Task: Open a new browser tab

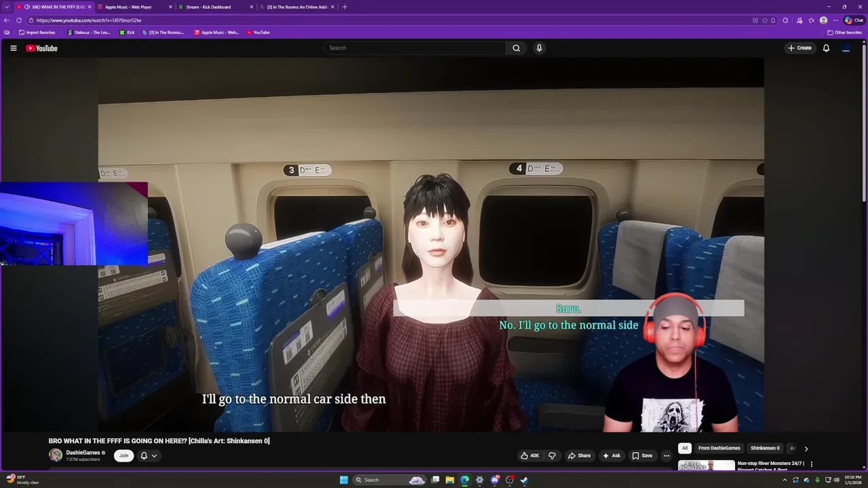Action: click(x=344, y=7)
